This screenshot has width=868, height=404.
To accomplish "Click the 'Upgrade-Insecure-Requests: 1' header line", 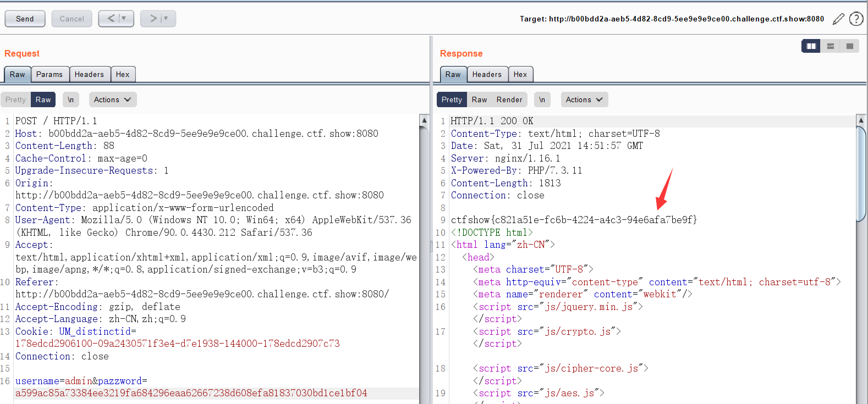I will tap(92, 170).
